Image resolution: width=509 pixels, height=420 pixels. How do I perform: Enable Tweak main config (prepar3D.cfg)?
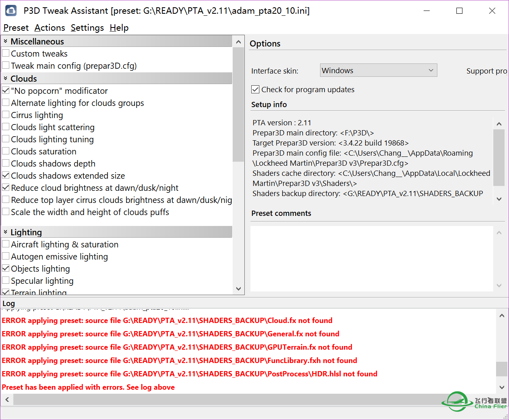coord(6,65)
